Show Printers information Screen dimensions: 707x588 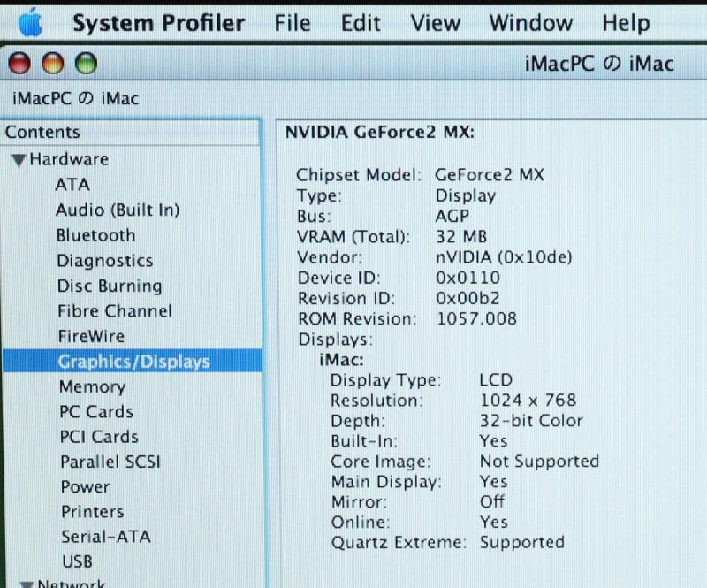pos(93,512)
